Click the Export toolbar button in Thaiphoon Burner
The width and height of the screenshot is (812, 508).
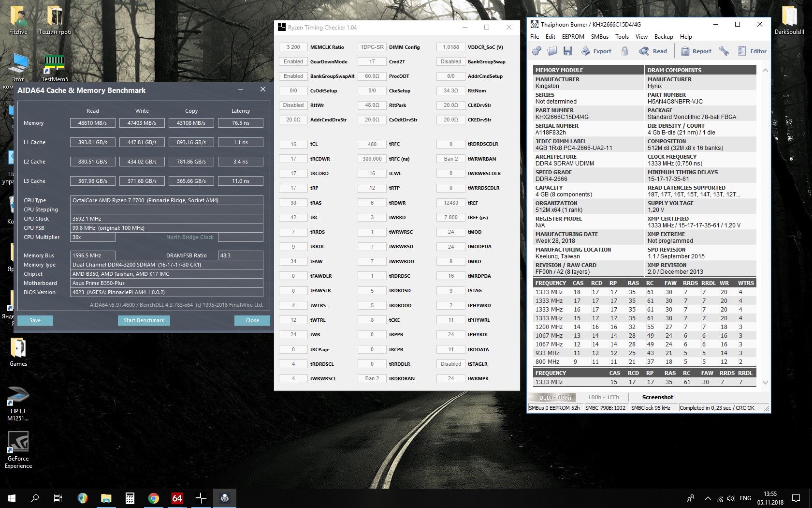pyautogui.click(x=596, y=51)
